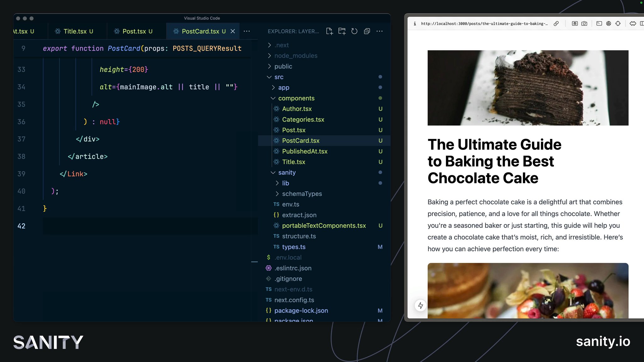Expand the schemaTypes folder
This screenshot has height=362, width=644.
point(277,194)
